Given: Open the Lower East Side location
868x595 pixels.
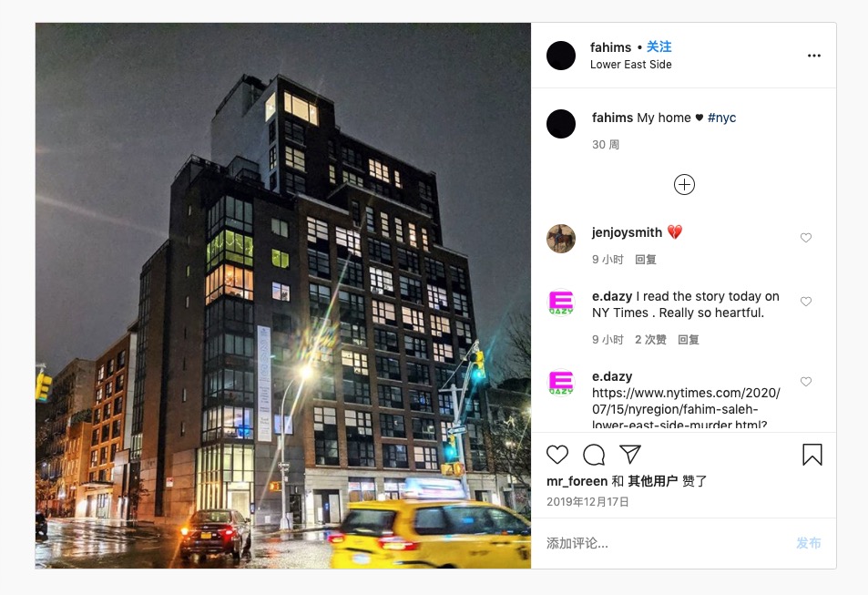Looking at the screenshot, I should (x=630, y=65).
